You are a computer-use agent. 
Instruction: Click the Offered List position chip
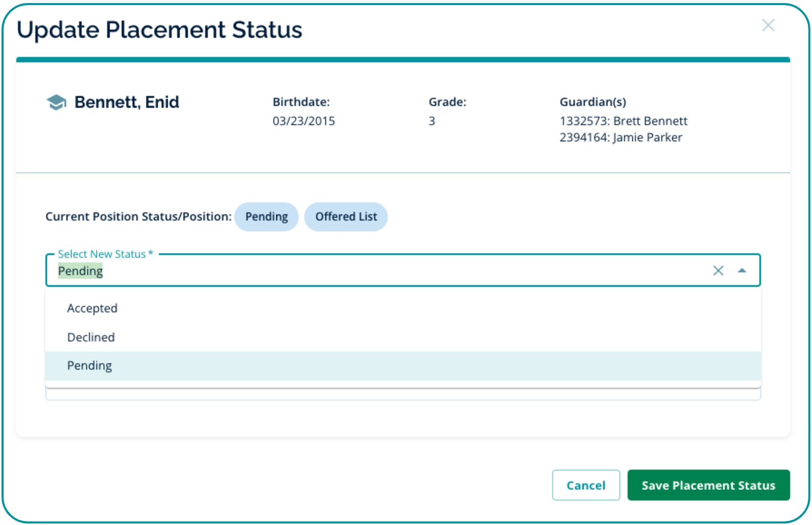(346, 217)
